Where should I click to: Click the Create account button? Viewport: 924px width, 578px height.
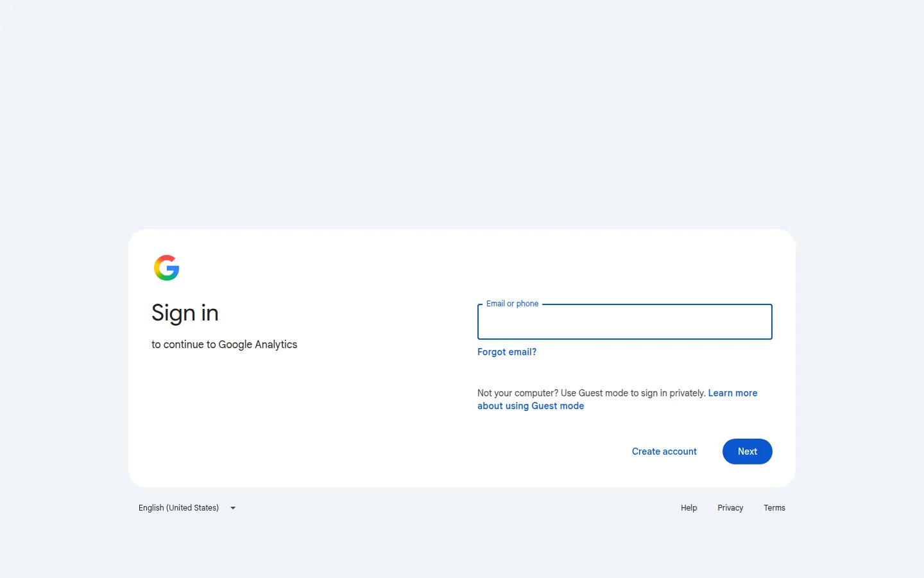664,451
